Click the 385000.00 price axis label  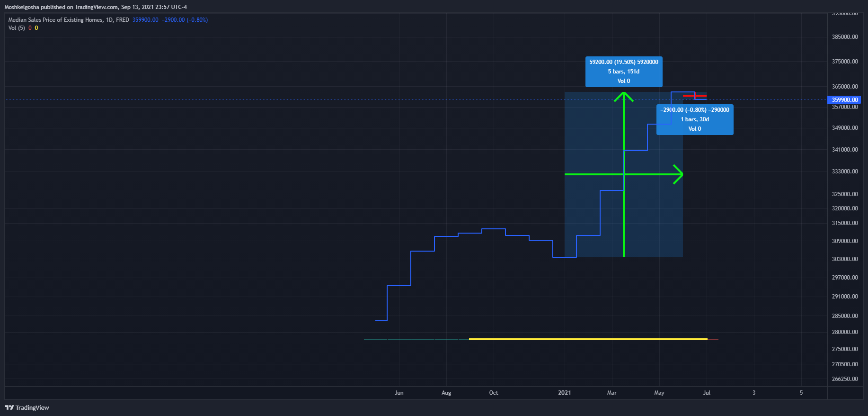click(845, 37)
